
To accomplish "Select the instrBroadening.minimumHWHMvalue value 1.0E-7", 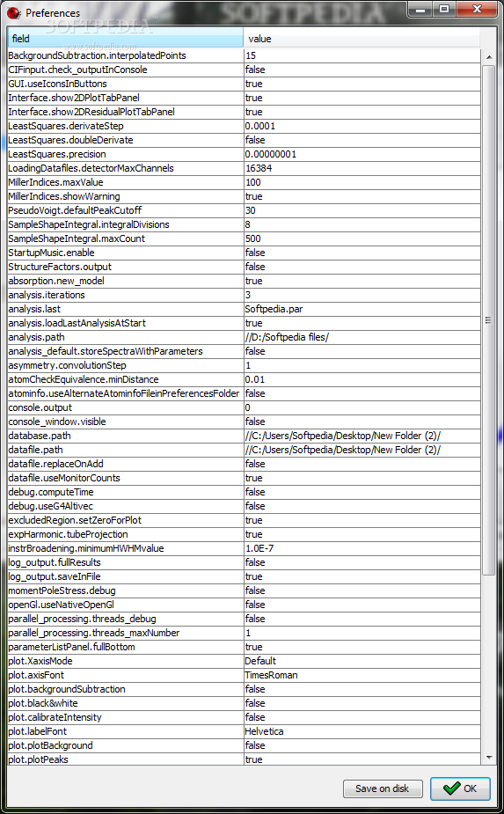I will tap(362, 548).
